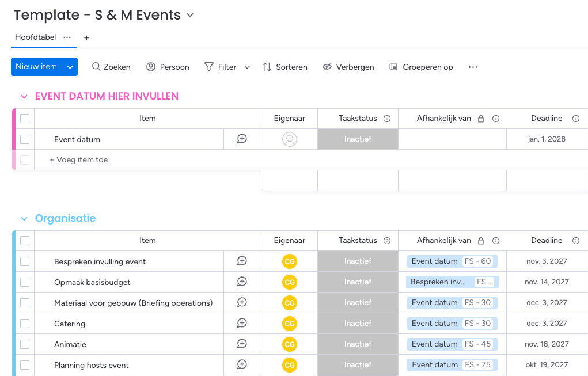Open the Nieuw item dropdown arrow

[70, 67]
